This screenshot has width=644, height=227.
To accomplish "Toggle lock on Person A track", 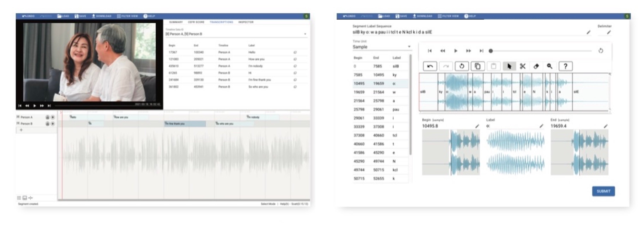I will coord(47,117).
